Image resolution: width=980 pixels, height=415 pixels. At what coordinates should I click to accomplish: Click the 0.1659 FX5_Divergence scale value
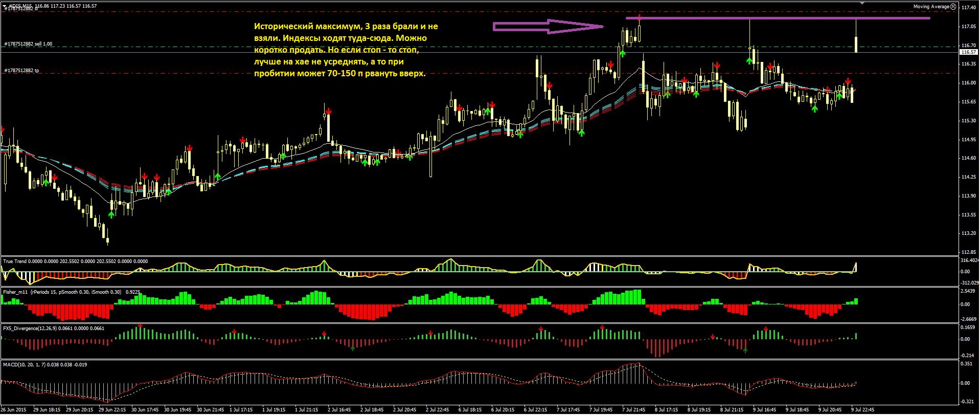click(x=969, y=327)
